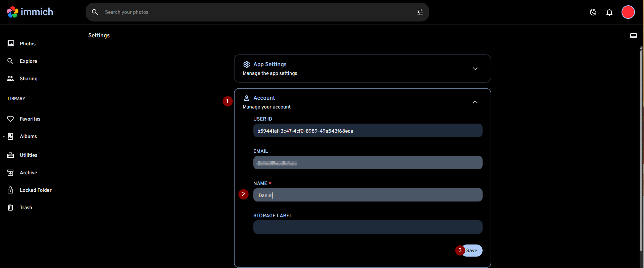Click the page vertical scrollbar
Image resolution: width=644 pixels, height=268 pixels.
(x=641, y=151)
